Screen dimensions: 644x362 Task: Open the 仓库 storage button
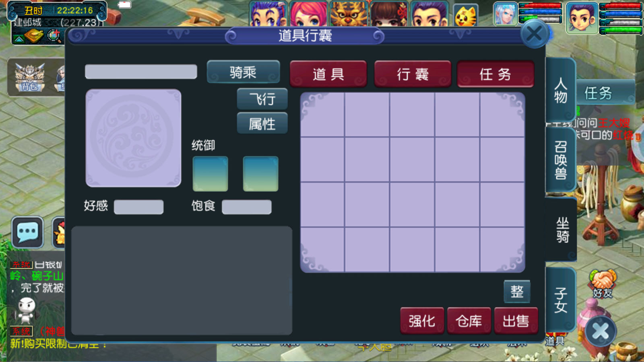click(469, 321)
